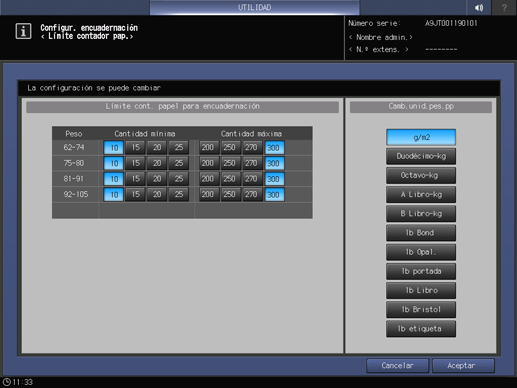Select minimum 20 for weight 75-80
517x388 pixels.
(x=157, y=163)
